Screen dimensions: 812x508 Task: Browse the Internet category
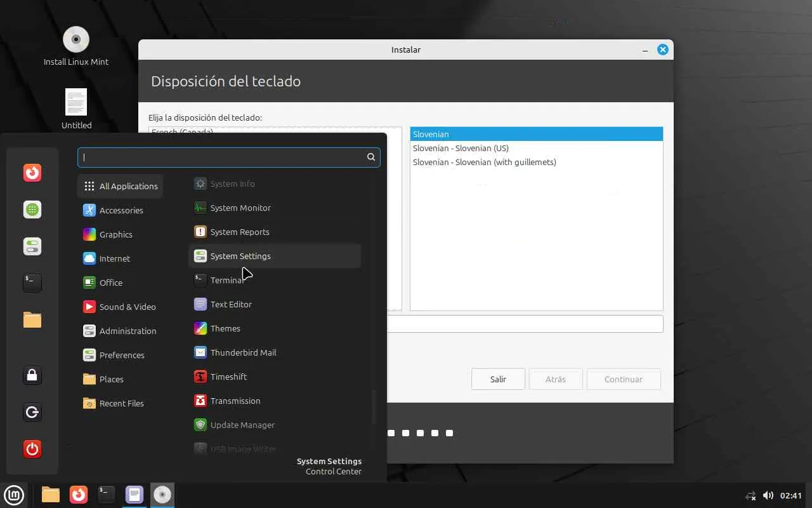pos(121,258)
